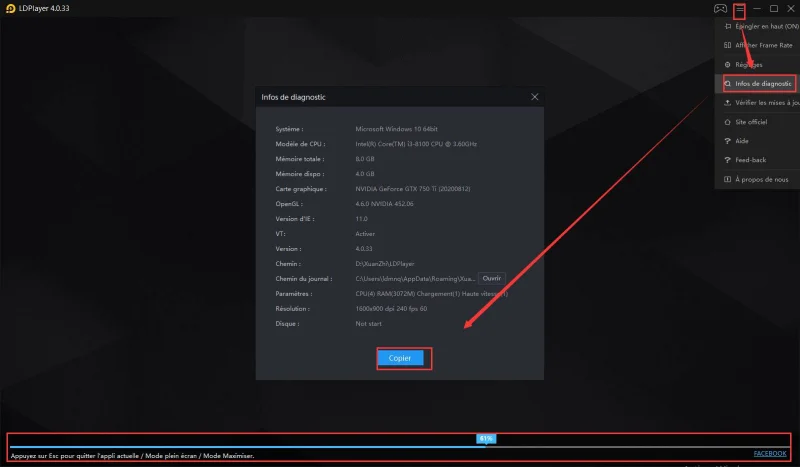Open the hamburger menu icon

point(739,9)
